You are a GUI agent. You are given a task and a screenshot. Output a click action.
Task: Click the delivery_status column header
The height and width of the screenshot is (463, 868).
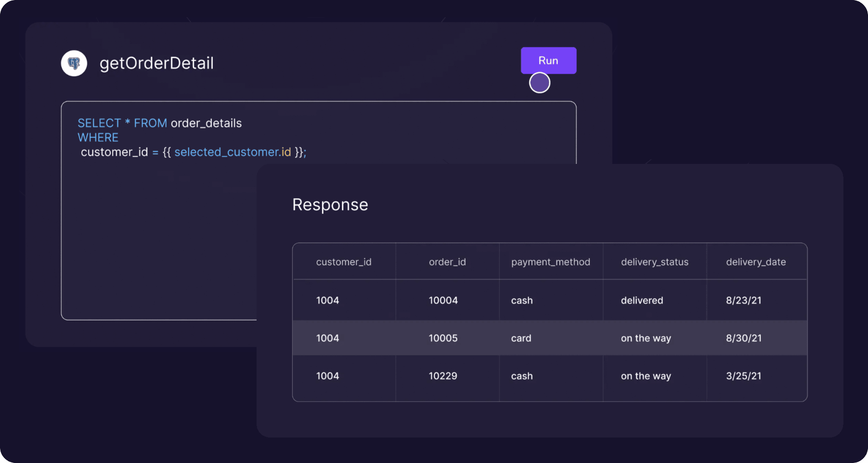(655, 262)
